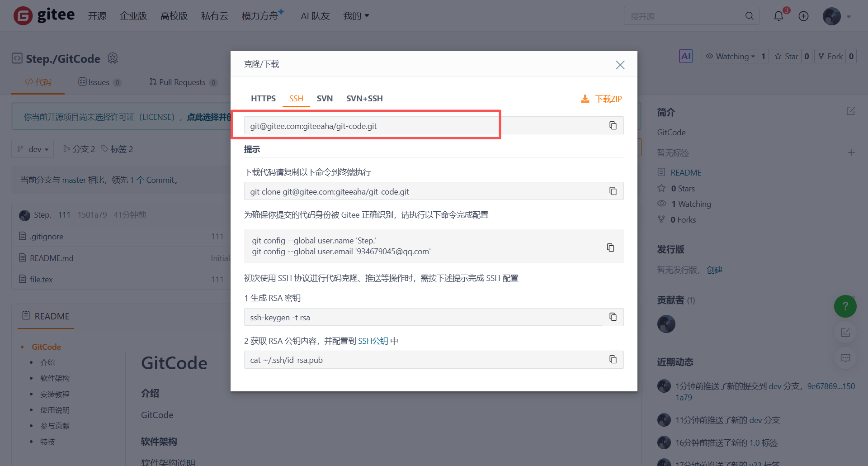Switch to the HTTPS tab

coord(263,99)
